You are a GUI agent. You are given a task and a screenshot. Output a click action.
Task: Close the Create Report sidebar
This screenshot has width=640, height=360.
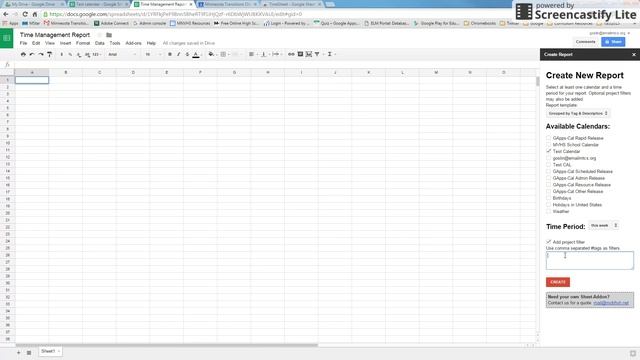point(634,54)
